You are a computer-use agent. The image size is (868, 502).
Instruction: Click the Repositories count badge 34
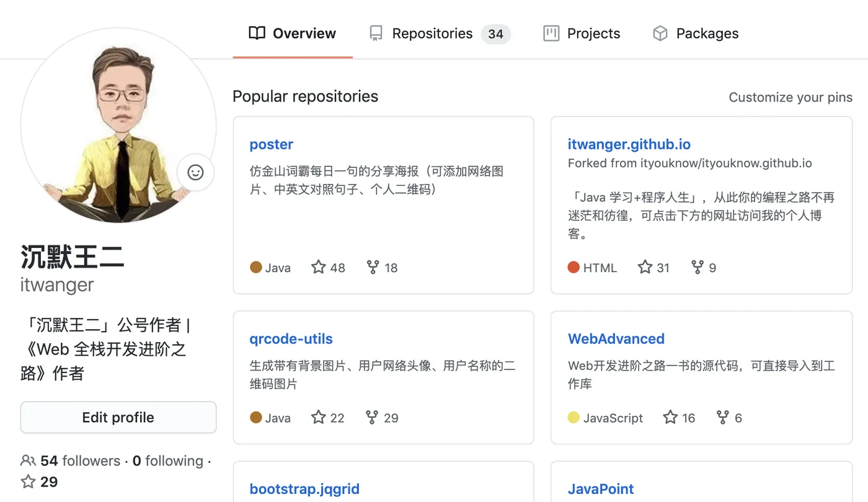pos(496,33)
